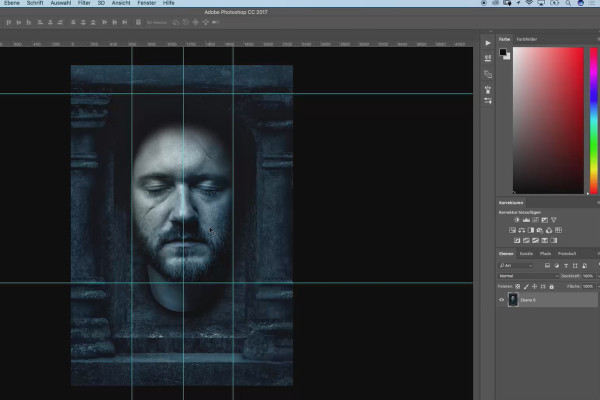Viewport: 600px width, 400px height.
Task: Click the background color swatch
Action: tap(507, 57)
